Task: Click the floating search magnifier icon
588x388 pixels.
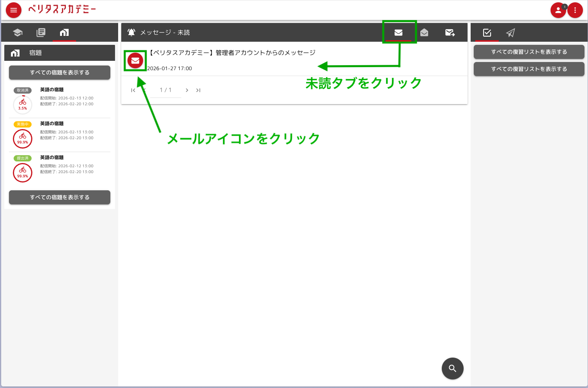Action: [x=452, y=368]
